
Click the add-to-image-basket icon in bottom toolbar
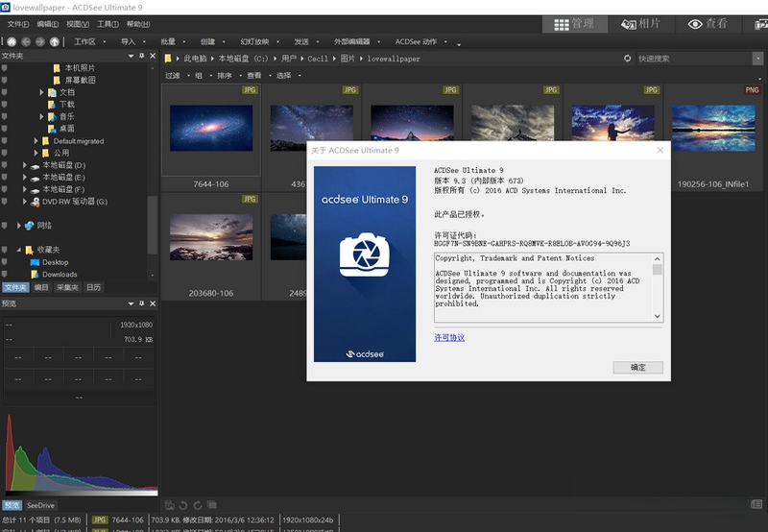(170, 505)
